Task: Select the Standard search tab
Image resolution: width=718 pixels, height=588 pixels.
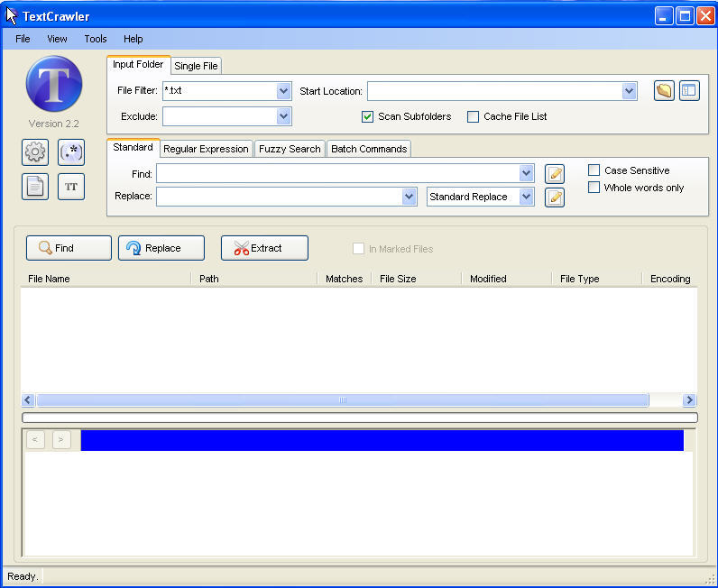Action: tap(133, 148)
